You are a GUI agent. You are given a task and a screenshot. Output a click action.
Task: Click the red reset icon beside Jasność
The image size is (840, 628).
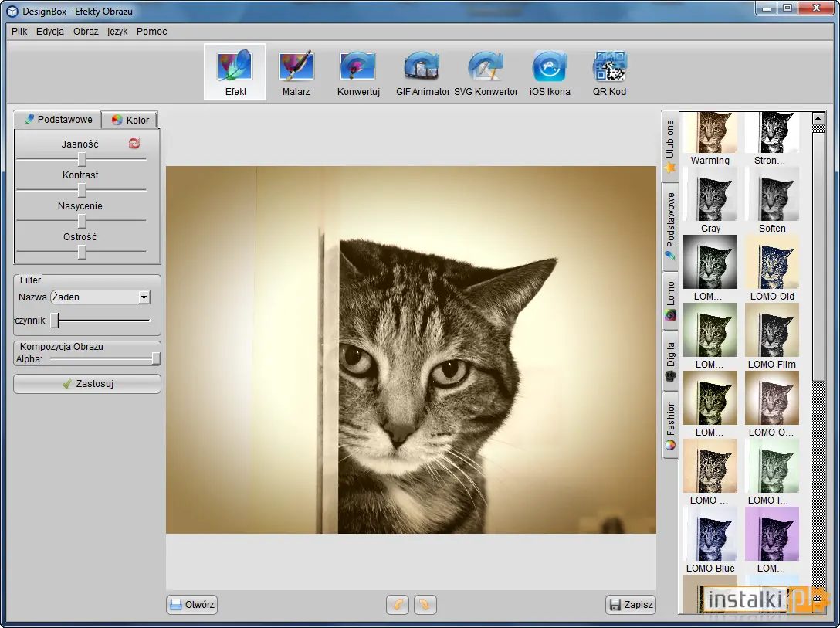134,143
